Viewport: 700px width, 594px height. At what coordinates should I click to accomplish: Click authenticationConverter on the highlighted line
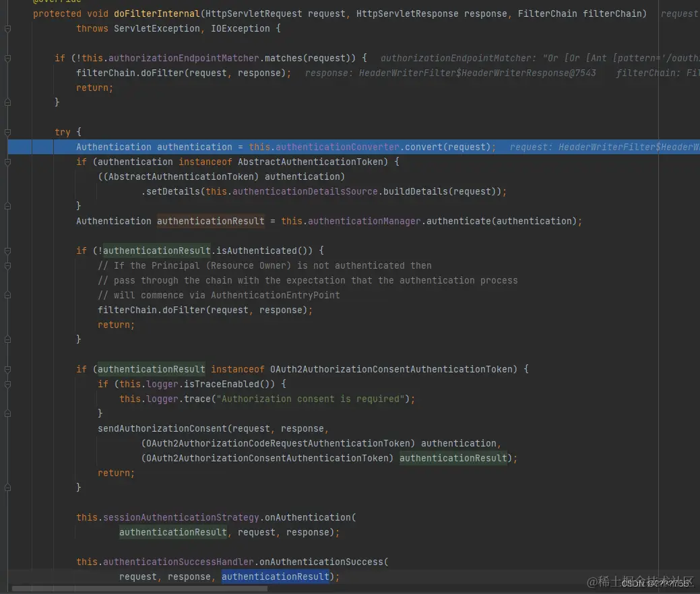(x=337, y=147)
